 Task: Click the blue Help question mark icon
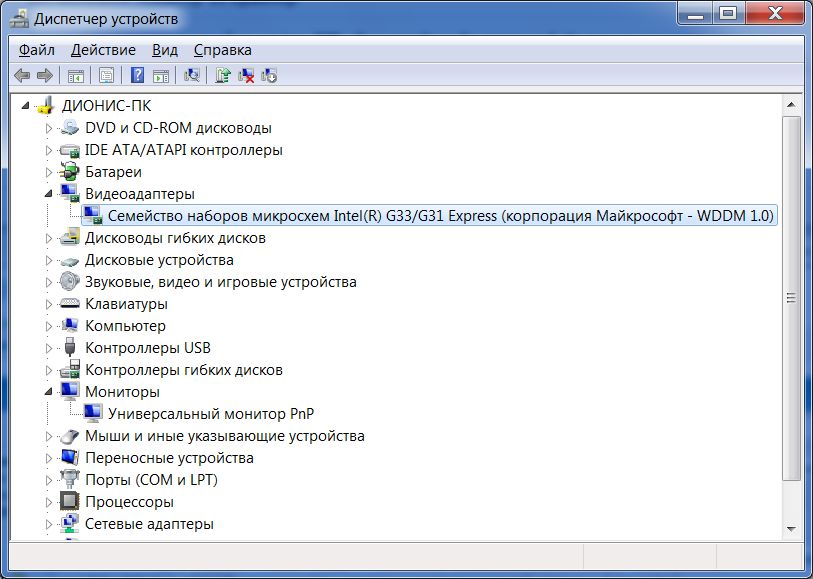click(x=137, y=76)
